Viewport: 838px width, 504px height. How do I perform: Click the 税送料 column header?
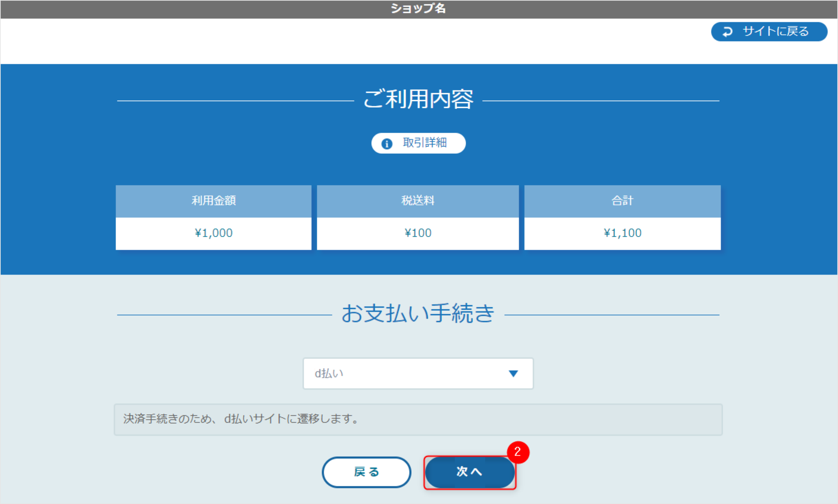(x=418, y=201)
